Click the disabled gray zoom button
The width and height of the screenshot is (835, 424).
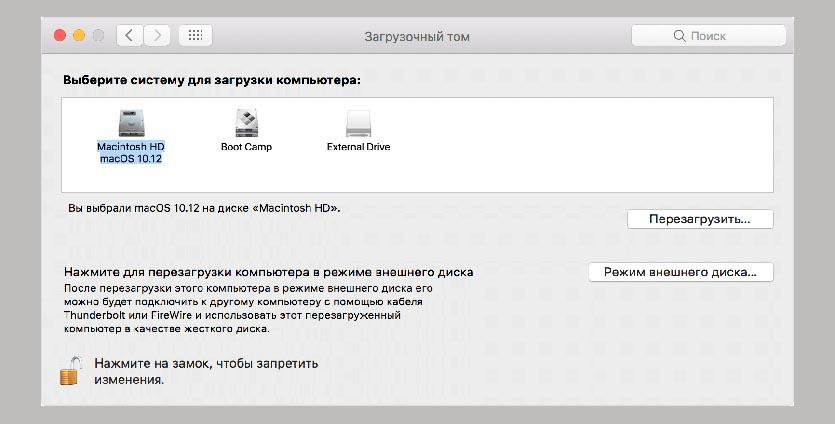point(99,36)
